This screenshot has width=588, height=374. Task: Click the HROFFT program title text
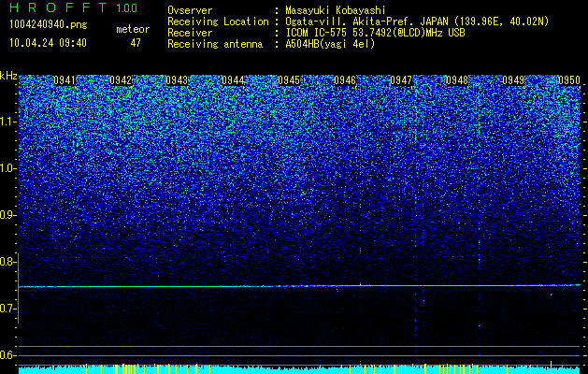click(x=57, y=7)
